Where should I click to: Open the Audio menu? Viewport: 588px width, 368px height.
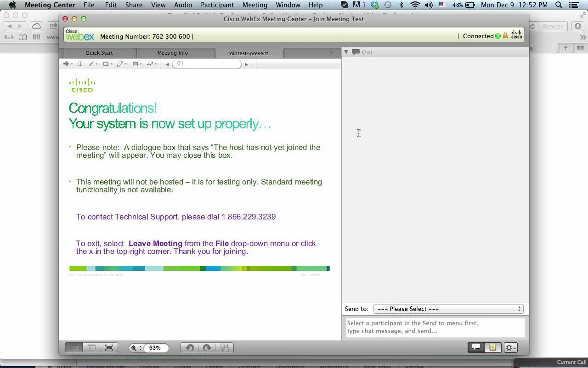pos(183,5)
